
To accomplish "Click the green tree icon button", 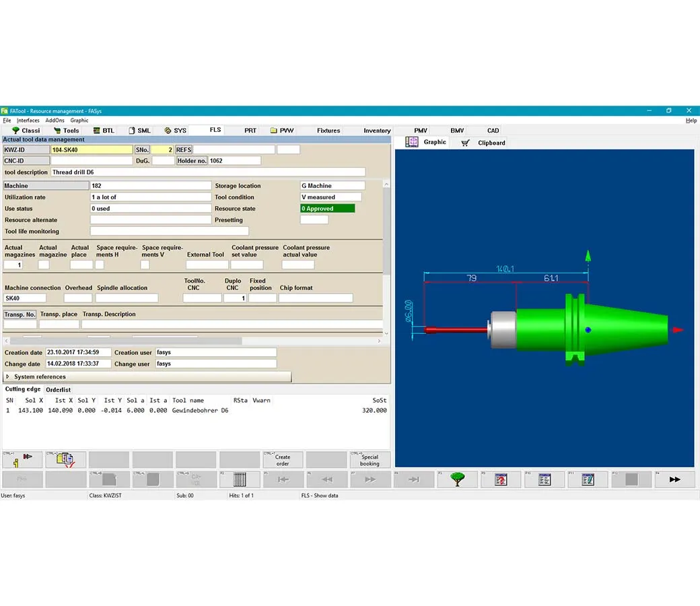I will (x=458, y=479).
